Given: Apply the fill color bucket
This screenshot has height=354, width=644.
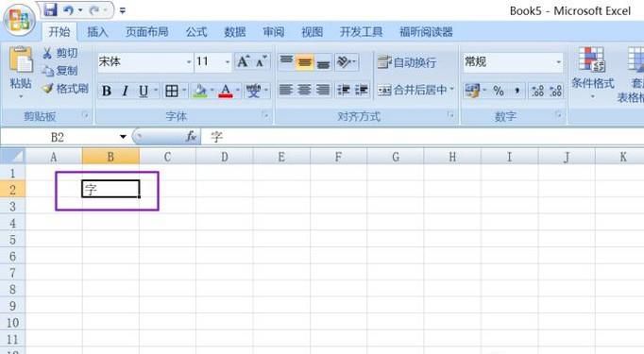Looking at the screenshot, I should tap(199, 91).
